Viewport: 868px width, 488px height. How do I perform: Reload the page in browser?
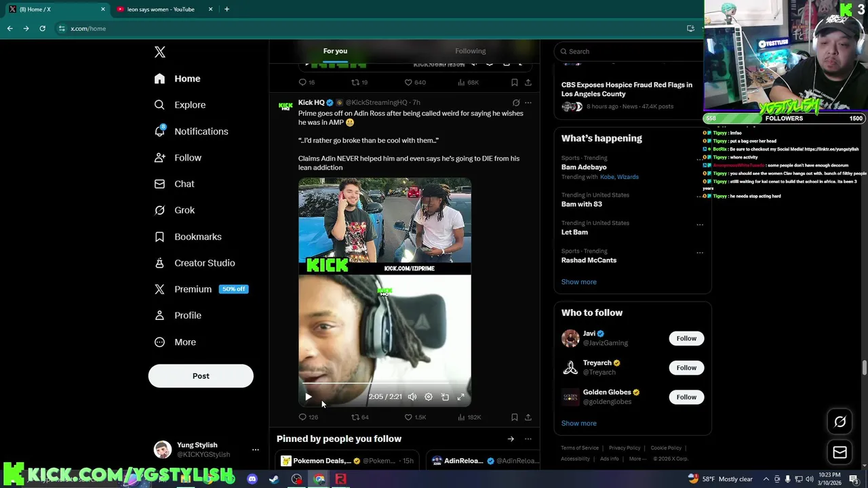42,28
